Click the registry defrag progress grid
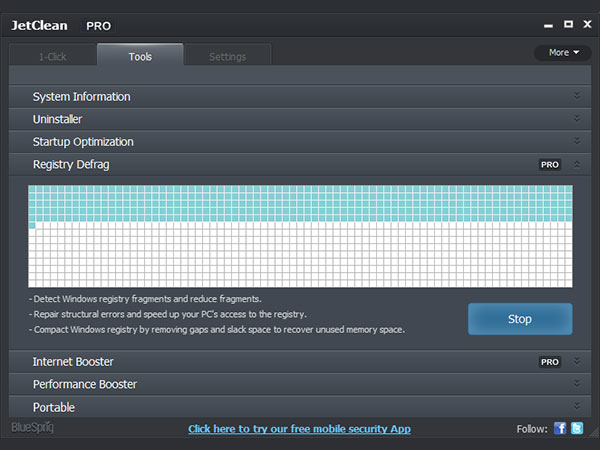 point(300,236)
